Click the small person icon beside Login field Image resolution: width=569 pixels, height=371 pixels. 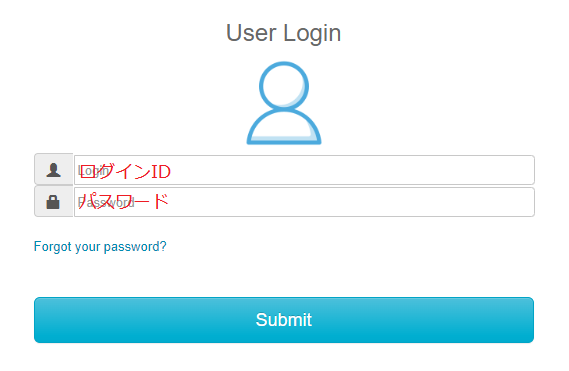(x=53, y=170)
